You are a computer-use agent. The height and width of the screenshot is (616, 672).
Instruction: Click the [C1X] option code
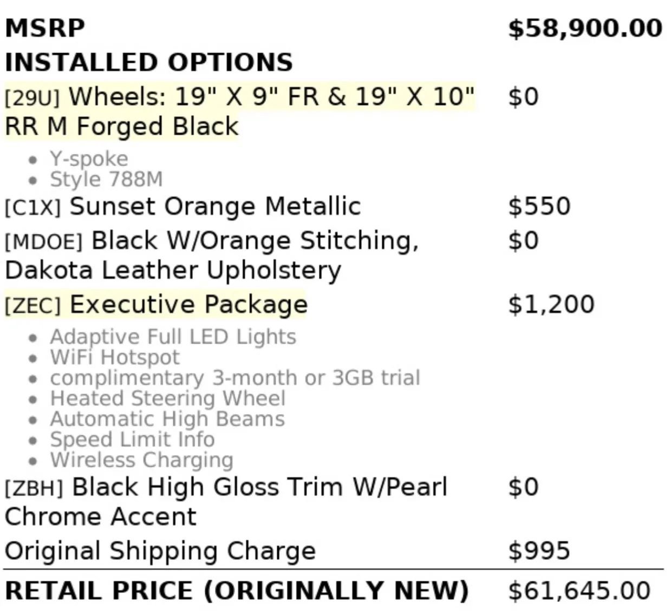point(32,208)
